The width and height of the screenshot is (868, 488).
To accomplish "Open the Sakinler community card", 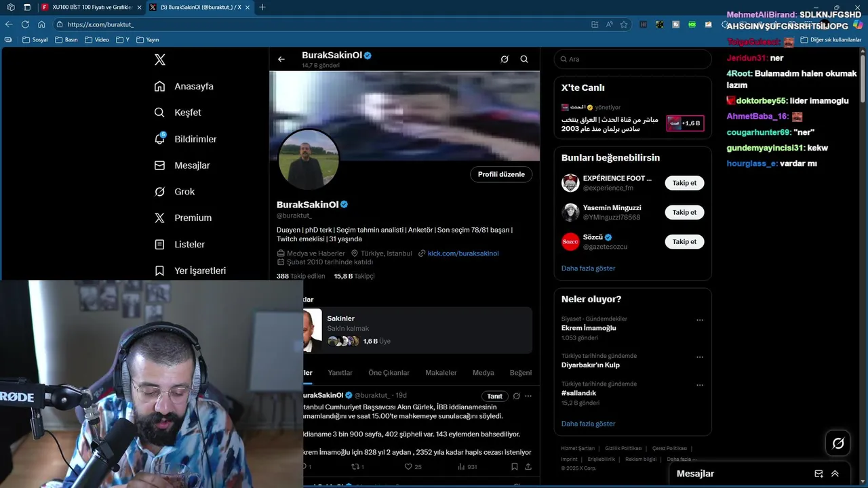I will 417,329.
